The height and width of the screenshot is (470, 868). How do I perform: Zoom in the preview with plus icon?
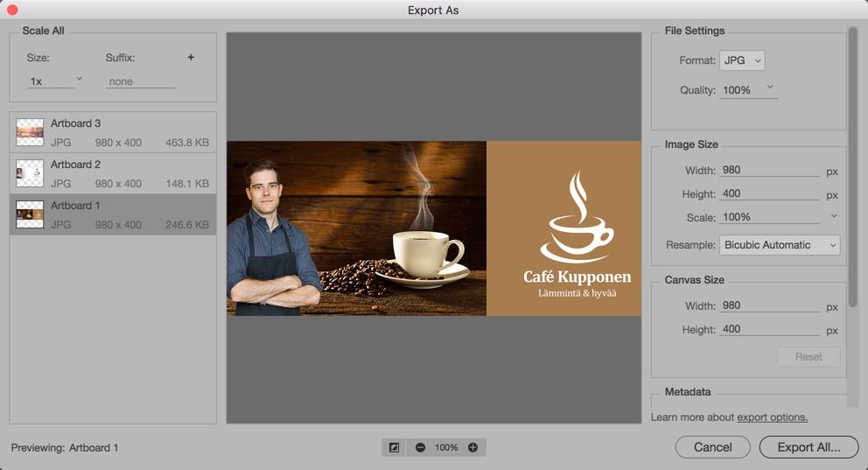click(x=472, y=447)
